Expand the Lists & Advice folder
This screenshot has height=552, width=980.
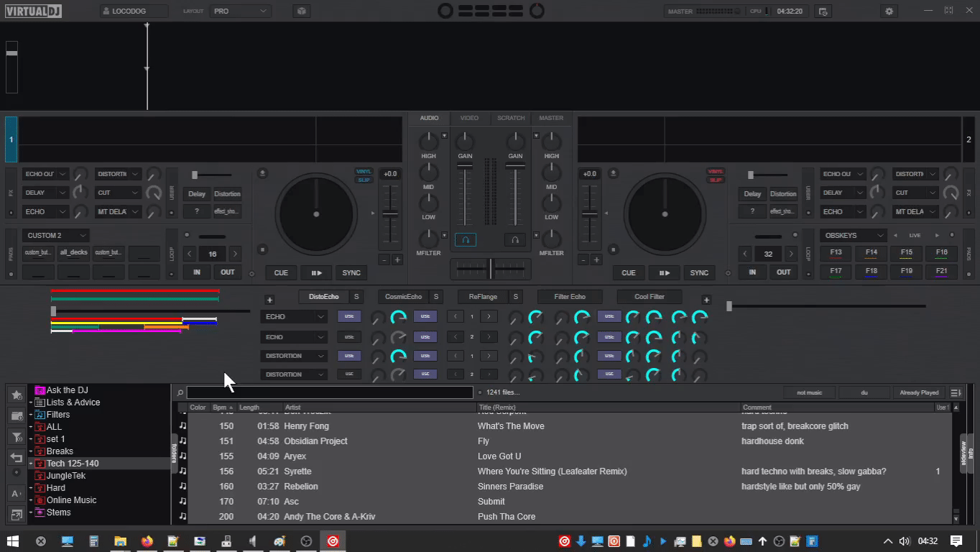pos(31,403)
